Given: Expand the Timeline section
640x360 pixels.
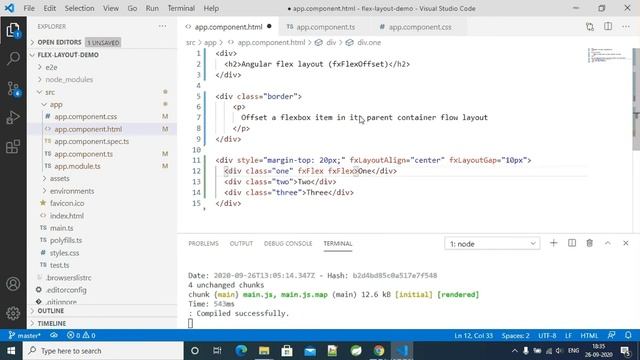Looking at the screenshot, I should pos(51,323).
